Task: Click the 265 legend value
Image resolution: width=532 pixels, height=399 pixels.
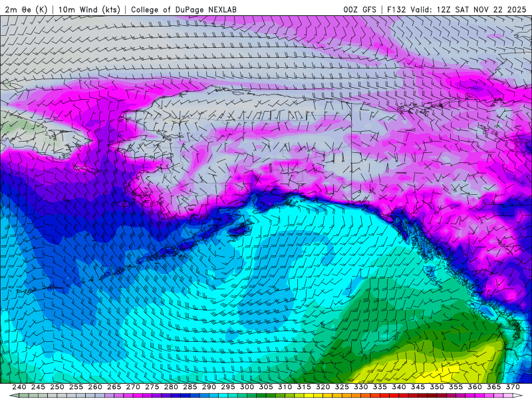Action: [114, 387]
